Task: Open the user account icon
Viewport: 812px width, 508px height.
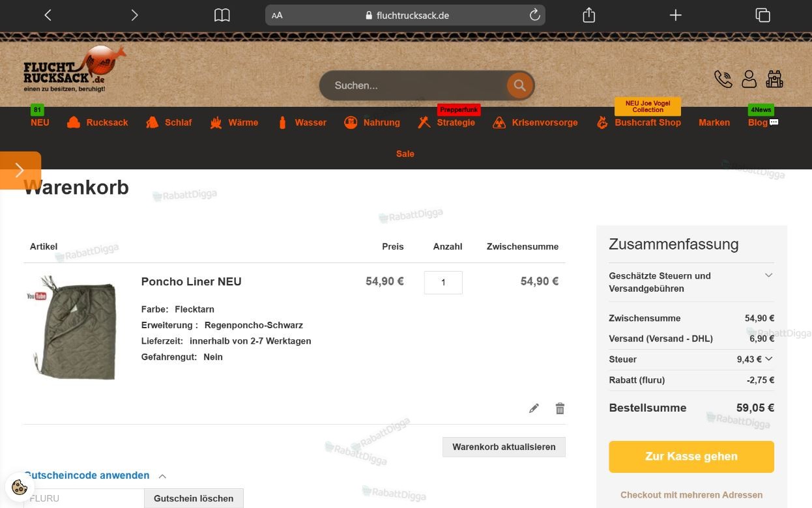Action: (749, 79)
